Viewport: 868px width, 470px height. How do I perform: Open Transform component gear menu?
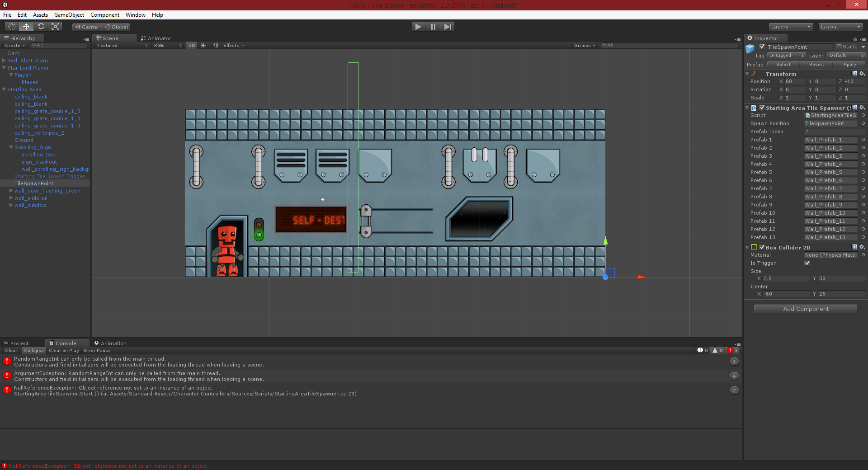[862, 74]
